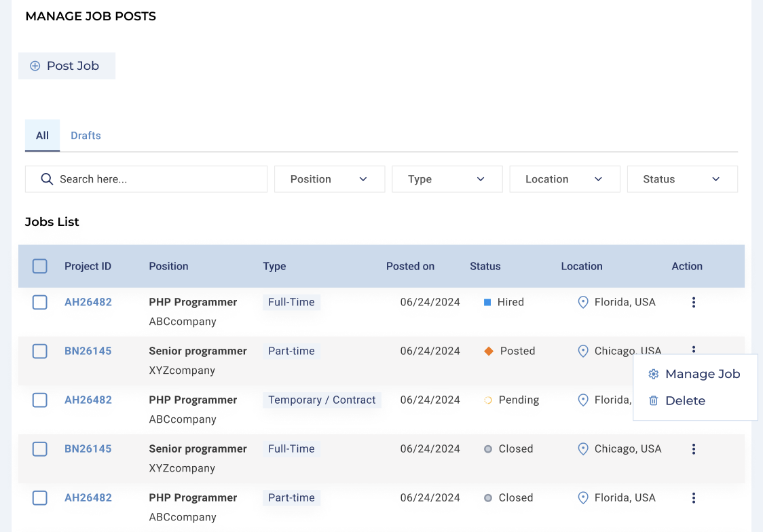
Task: Click the location pin beside Florida in first row
Action: (582, 303)
